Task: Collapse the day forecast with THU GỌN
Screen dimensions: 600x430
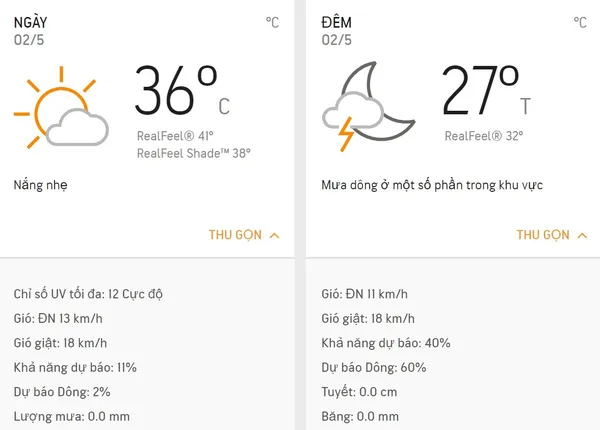Action: pyautogui.click(x=244, y=235)
